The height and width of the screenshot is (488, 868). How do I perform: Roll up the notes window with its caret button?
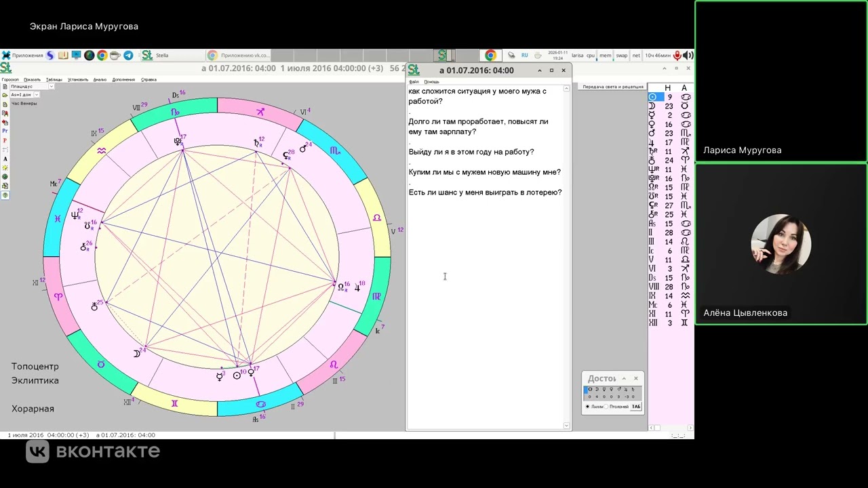click(x=540, y=70)
